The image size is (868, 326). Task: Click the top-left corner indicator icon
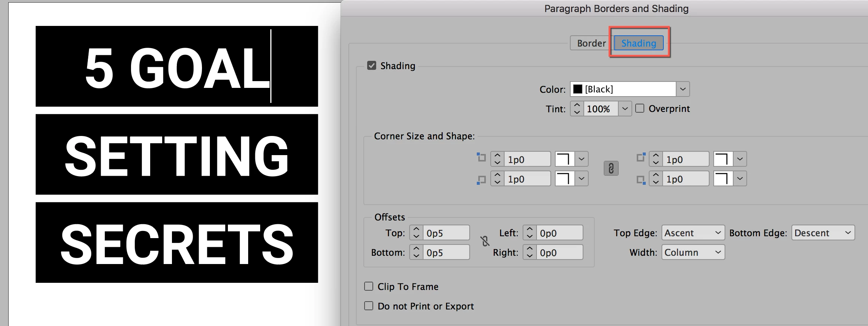(481, 157)
